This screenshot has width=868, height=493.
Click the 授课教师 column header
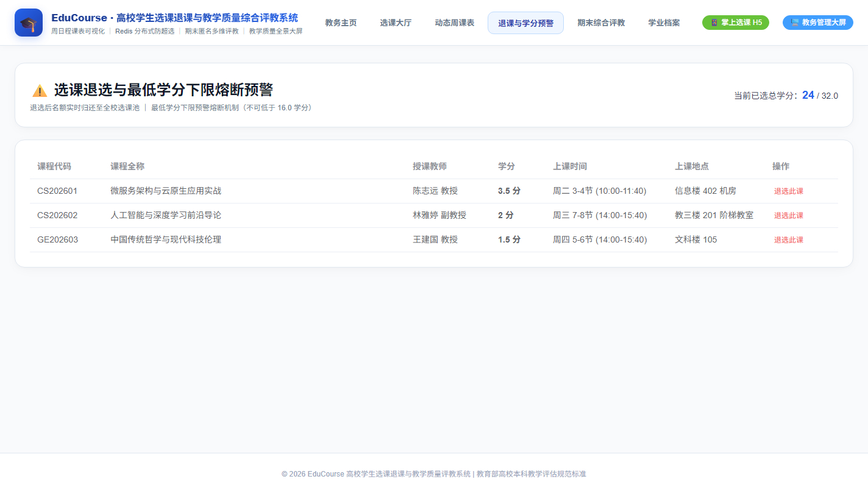430,166
